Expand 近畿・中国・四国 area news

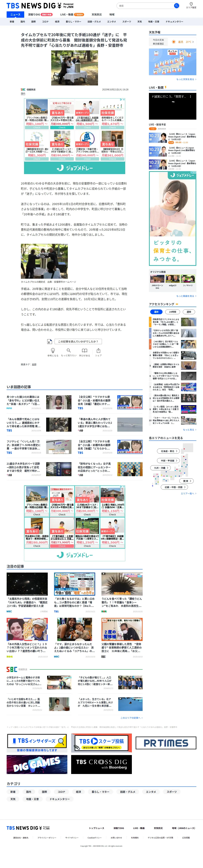175,487
